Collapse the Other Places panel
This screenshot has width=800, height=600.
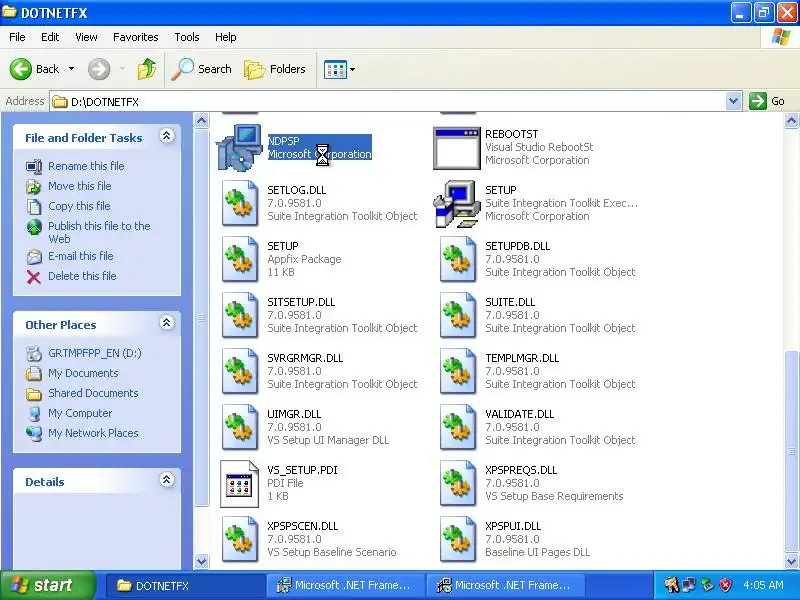[x=167, y=323]
